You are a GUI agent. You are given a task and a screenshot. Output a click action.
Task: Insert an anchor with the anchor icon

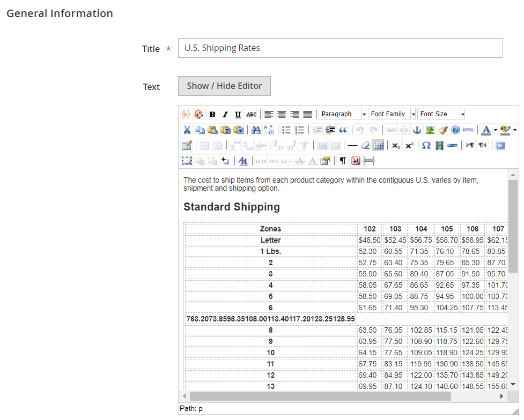417,130
